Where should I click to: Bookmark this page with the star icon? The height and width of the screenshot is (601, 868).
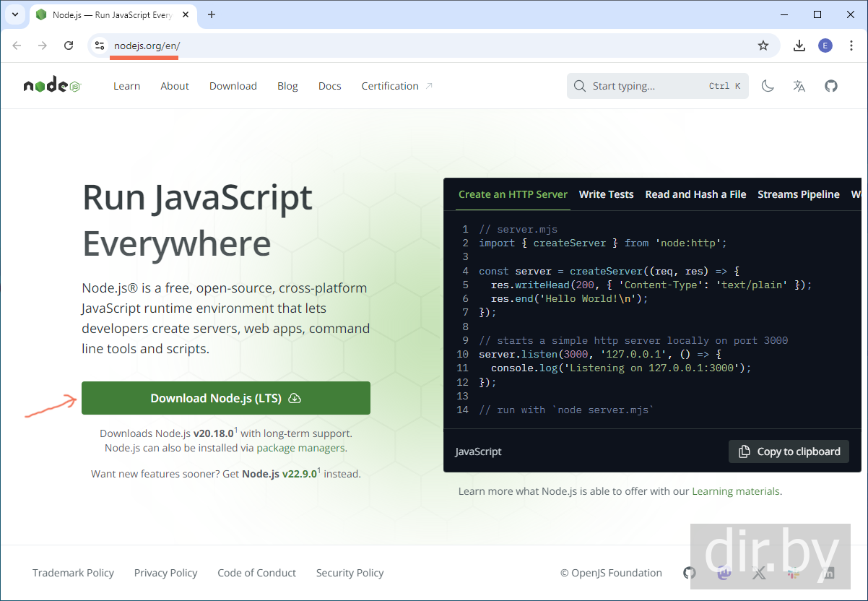(x=763, y=46)
